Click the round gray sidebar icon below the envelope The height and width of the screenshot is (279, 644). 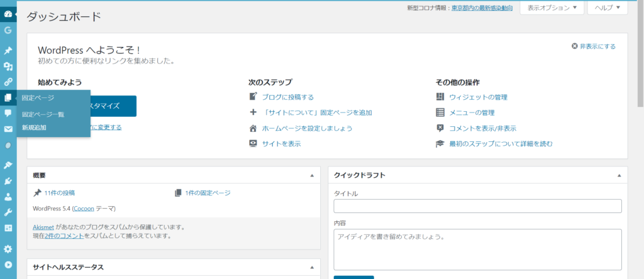point(8,145)
